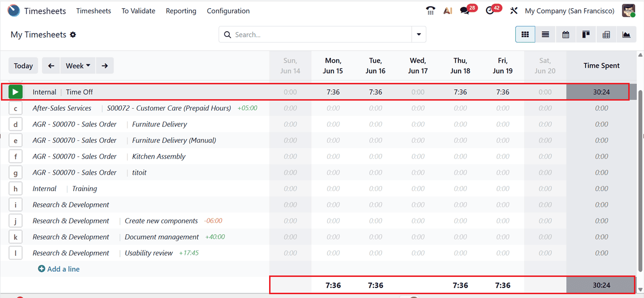Open the Configuration menu
644x298 pixels.
(x=228, y=11)
